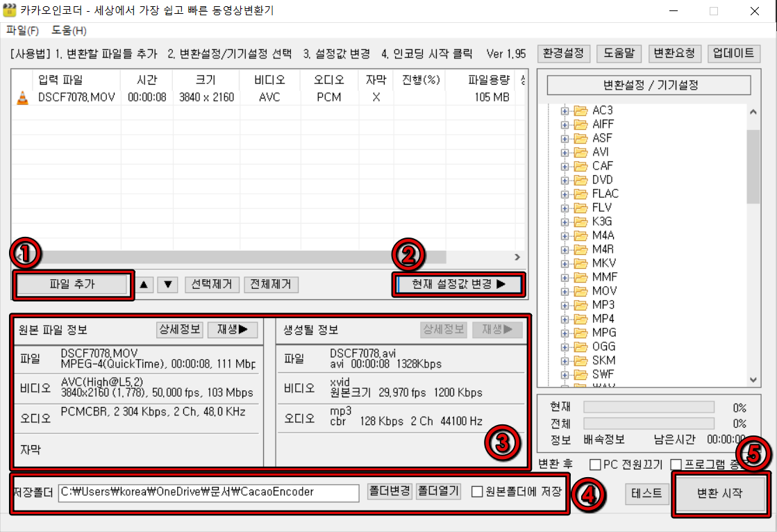Click the 크기 column header
This screenshot has width=777, height=532.
tap(206, 80)
